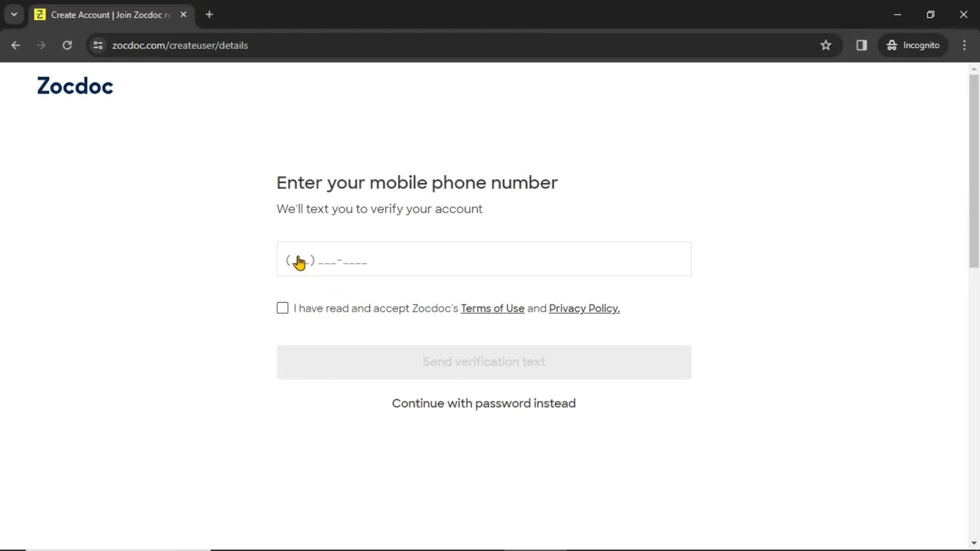This screenshot has height=551, width=980.
Task: Close the Create Account tab
Action: point(183,15)
